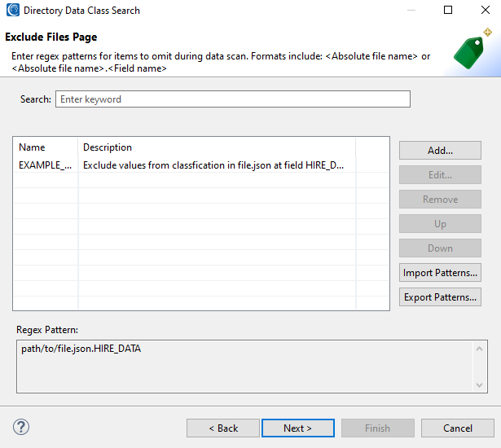Click the greyed-out Finish button
This screenshot has width=501, height=448.
pos(378,428)
